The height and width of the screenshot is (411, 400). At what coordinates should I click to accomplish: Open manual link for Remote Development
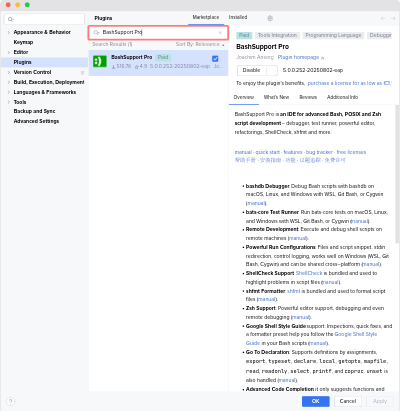[x=298, y=238]
